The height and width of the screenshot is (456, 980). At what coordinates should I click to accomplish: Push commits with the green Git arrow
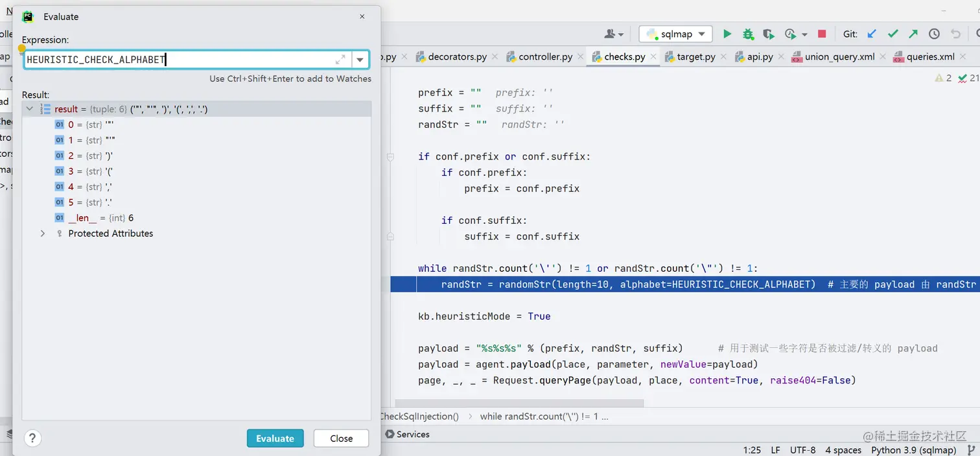pos(913,34)
